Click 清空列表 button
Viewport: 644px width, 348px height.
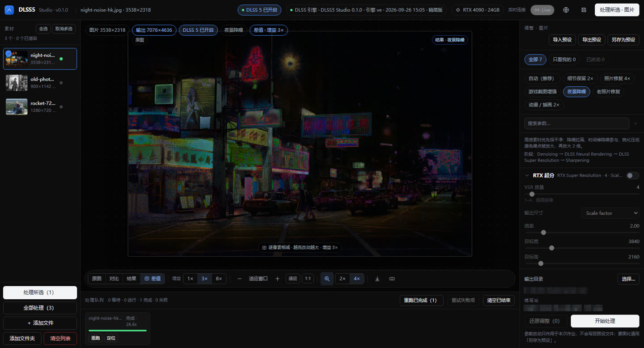[x=60, y=338]
